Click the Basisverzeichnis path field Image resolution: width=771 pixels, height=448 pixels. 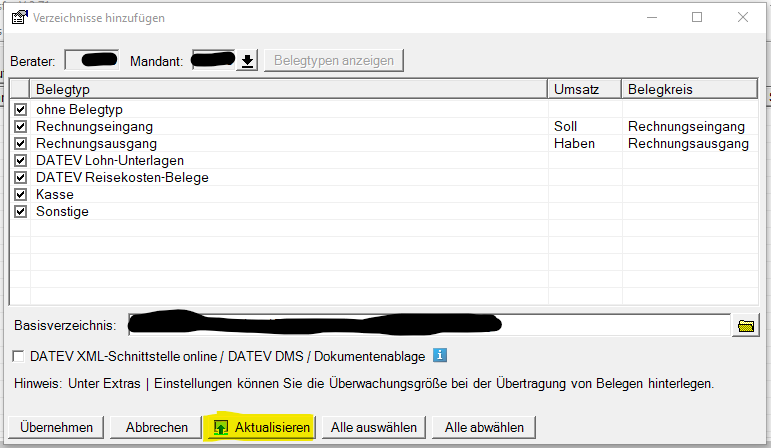click(430, 326)
